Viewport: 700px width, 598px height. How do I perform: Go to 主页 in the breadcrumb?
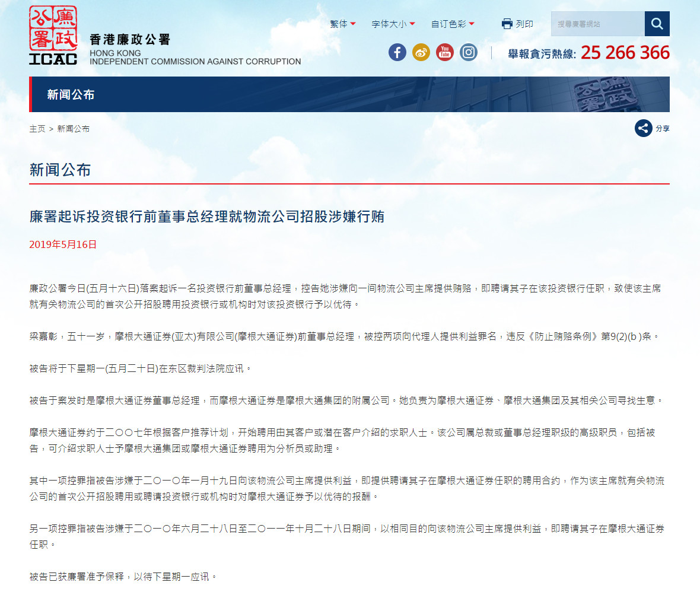coord(37,129)
